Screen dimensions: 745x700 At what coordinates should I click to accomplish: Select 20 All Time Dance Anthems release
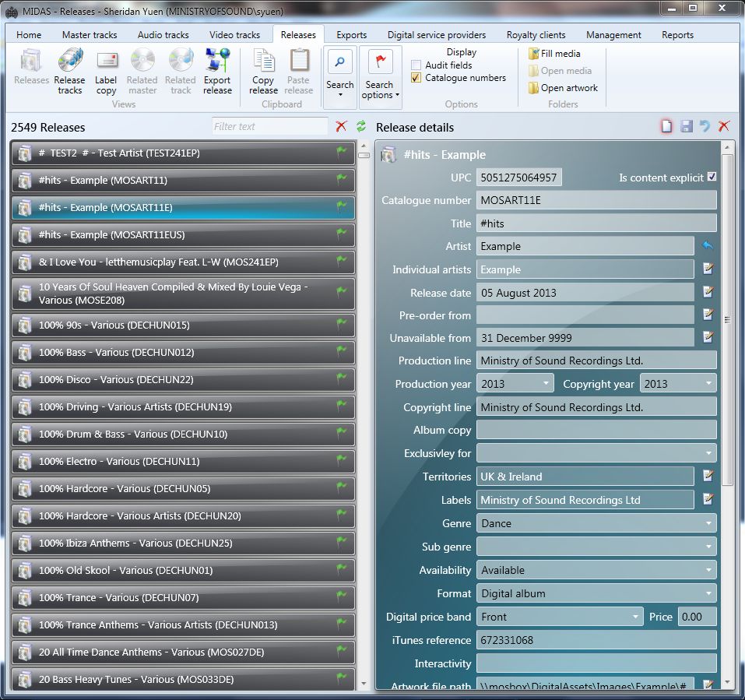(x=183, y=652)
